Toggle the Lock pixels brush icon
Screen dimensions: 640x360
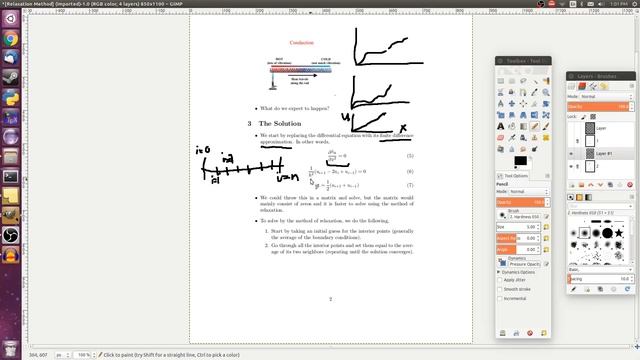(x=584, y=117)
